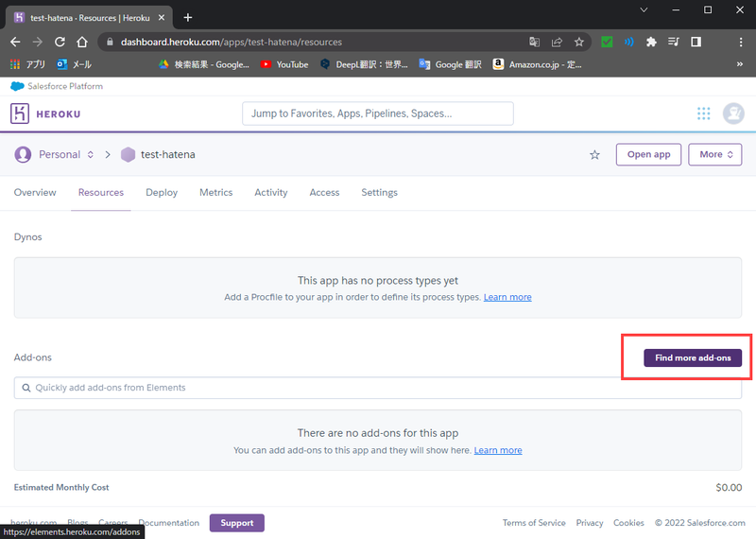Screen dimensions: 756x539
Task: Open the extensions puzzle-piece menu
Action: pyautogui.click(x=651, y=42)
